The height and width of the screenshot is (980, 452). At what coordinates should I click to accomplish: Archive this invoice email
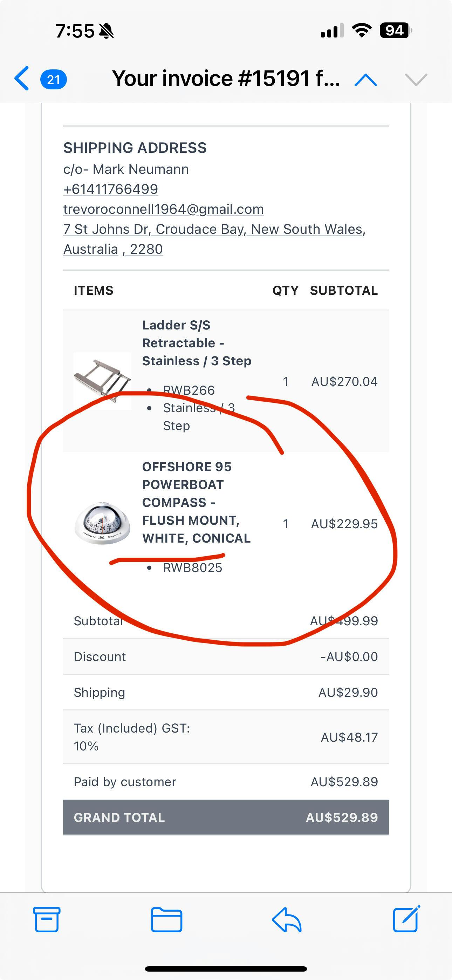tap(47, 919)
